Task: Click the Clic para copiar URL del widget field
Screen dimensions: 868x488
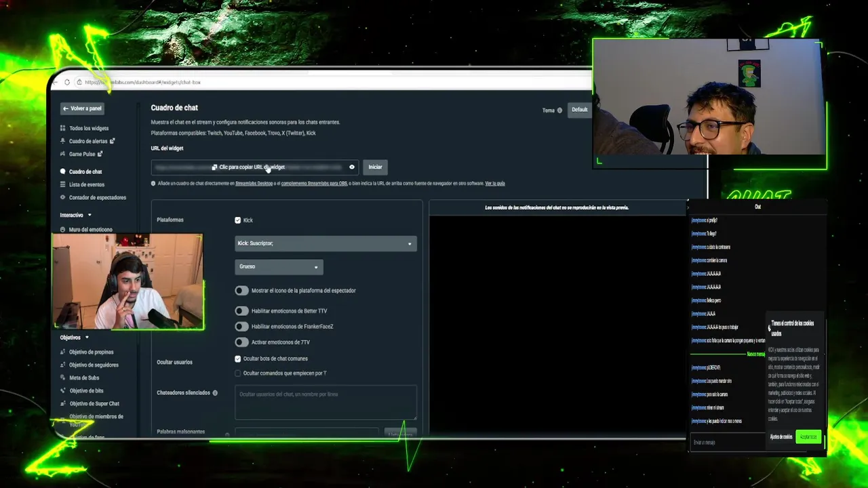Action: click(254, 167)
